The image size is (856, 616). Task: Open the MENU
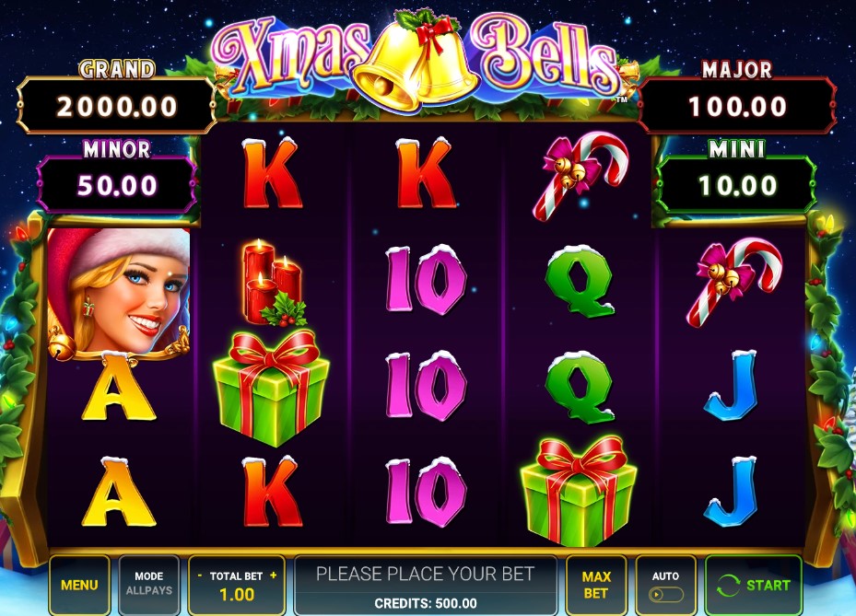(79, 585)
